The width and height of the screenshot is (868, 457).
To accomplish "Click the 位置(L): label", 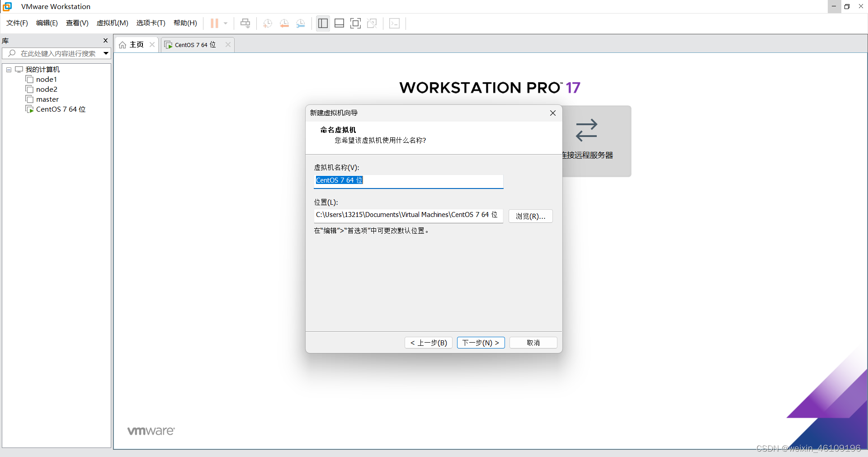I will pos(326,202).
